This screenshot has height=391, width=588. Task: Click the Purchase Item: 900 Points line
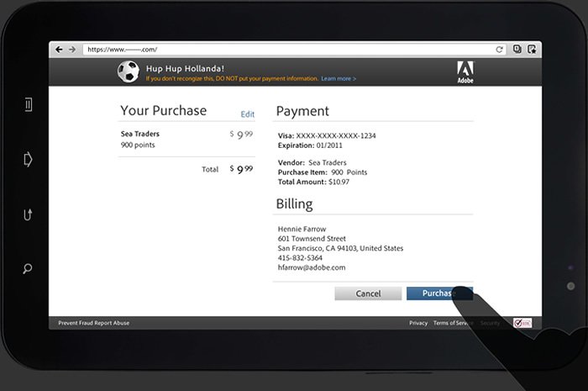323,172
